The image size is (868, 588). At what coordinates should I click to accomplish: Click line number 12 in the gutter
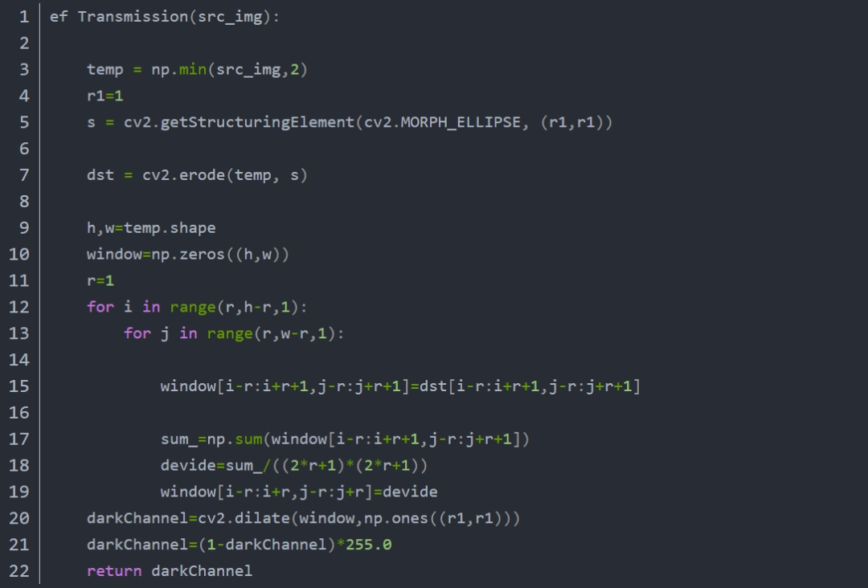click(18, 307)
